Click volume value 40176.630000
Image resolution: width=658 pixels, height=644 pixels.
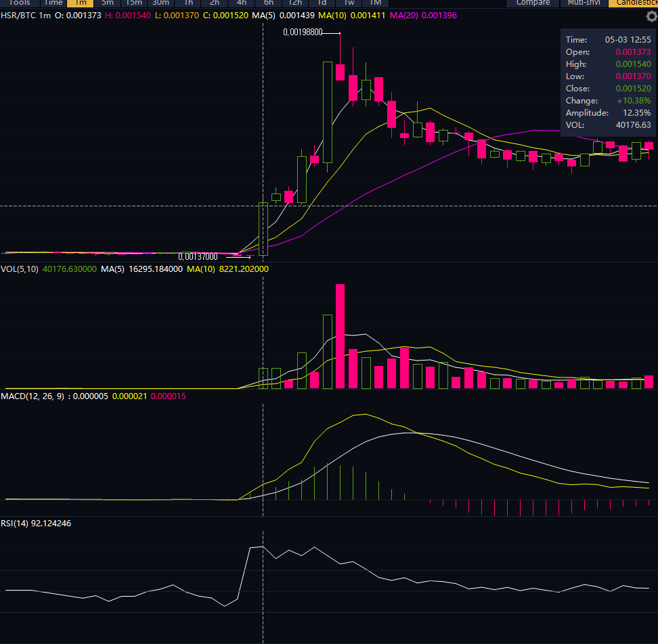tap(70, 269)
